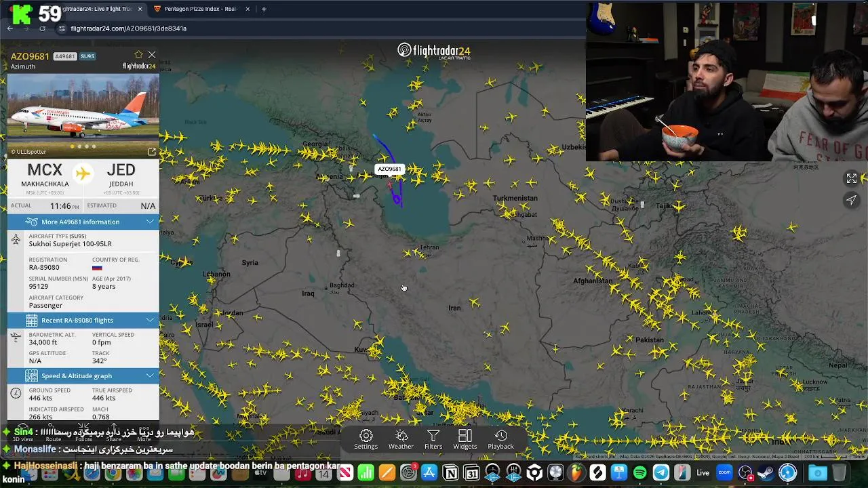Open Numbers from the dock
This screenshot has width=868, height=488.
pos(366,472)
